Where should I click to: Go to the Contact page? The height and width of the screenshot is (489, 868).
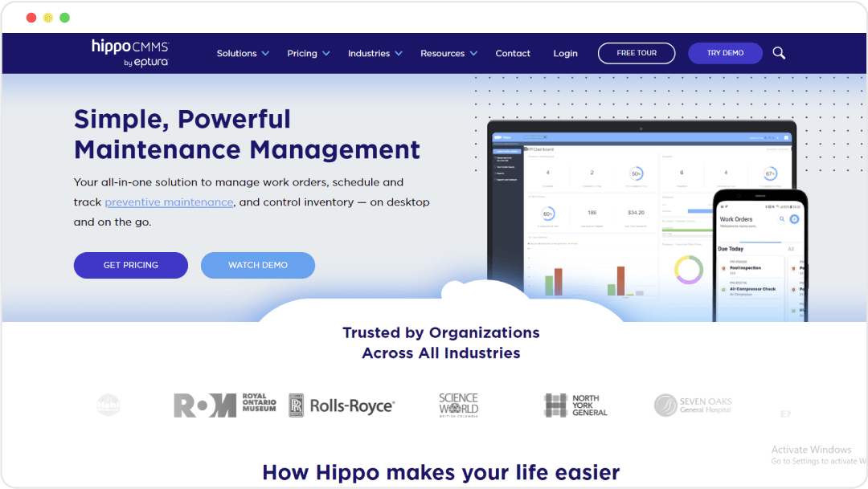pyautogui.click(x=513, y=54)
